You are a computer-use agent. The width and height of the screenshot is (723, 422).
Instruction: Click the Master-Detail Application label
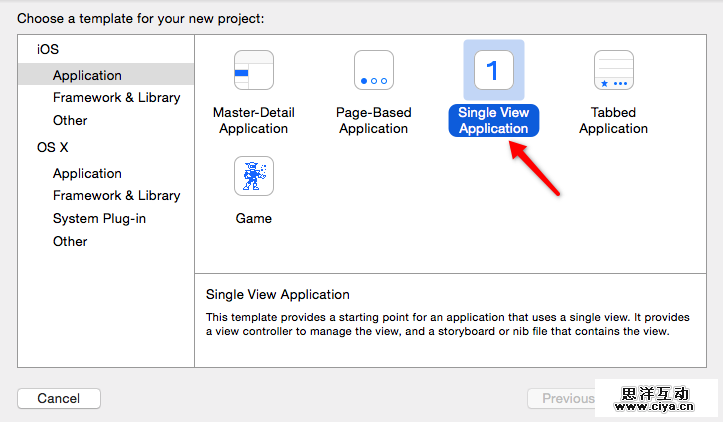tap(253, 120)
